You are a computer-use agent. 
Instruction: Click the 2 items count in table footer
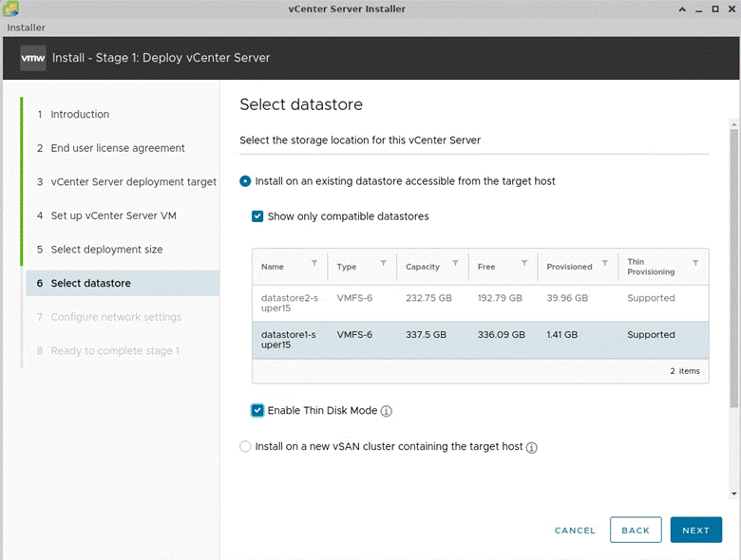click(x=685, y=371)
